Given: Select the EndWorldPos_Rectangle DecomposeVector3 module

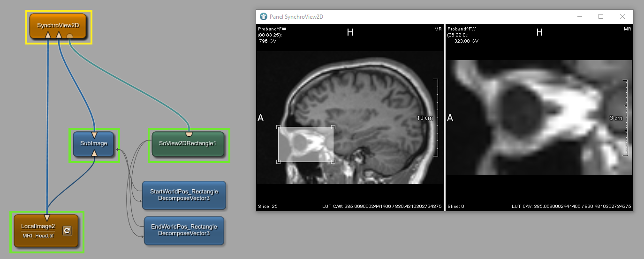Looking at the screenshot, I should 183,230.
